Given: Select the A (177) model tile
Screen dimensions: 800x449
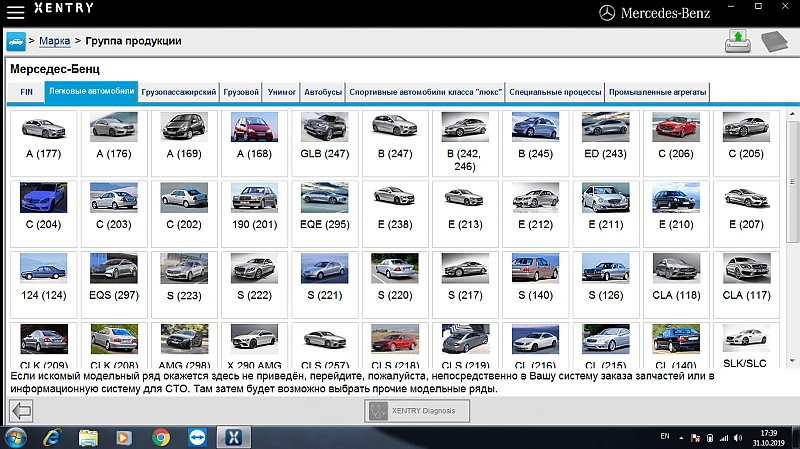Looking at the screenshot, I should [44, 143].
